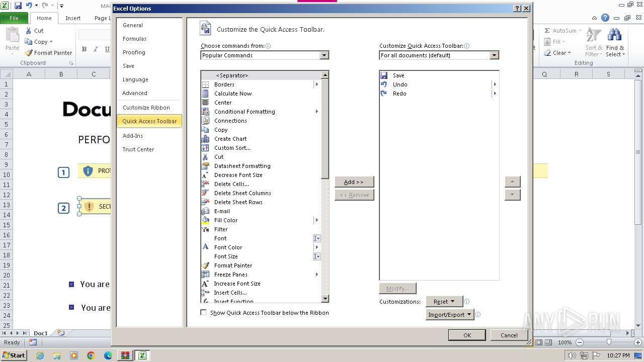This screenshot has width=644, height=362.
Task: Move selected command up arrow button
Action: (x=512, y=182)
